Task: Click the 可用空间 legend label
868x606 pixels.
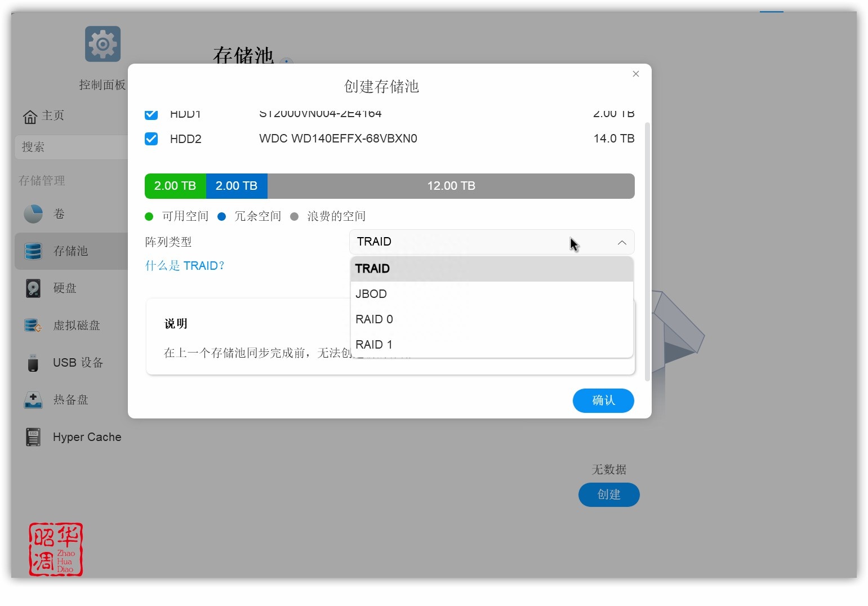Action: click(x=185, y=216)
